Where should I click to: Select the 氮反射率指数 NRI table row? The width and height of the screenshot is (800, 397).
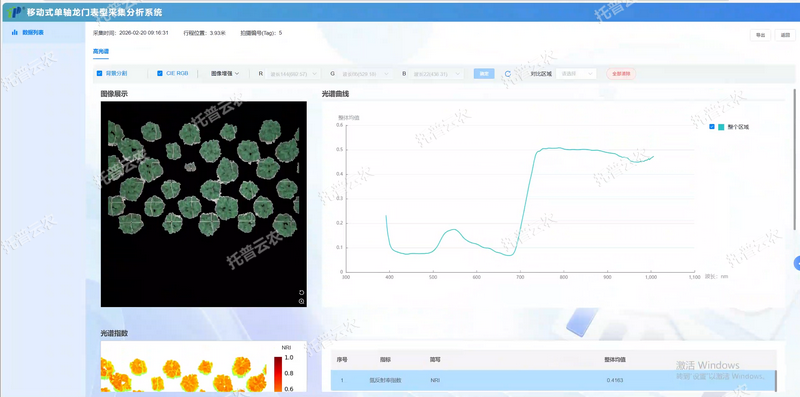[x=553, y=380]
